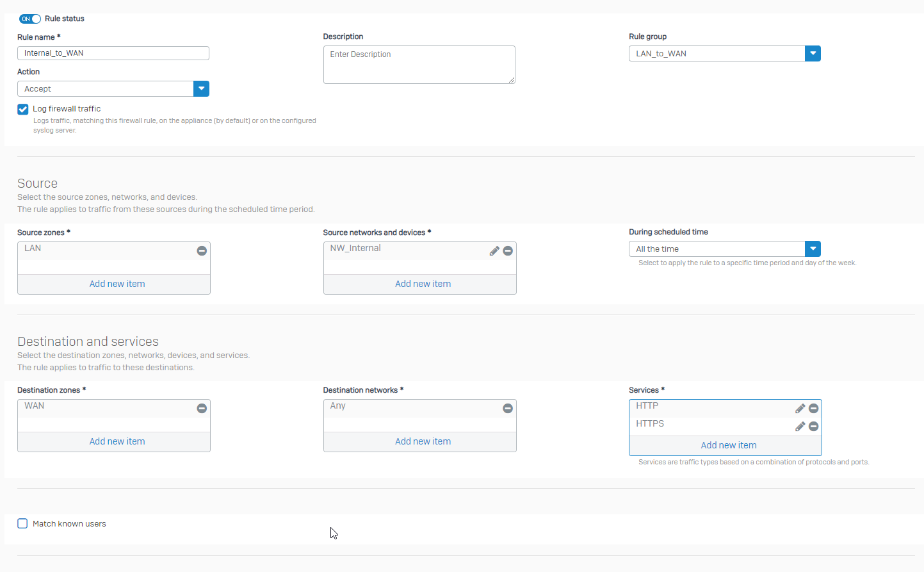Click the Rule name text field
Viewport: 924px width, 572px height.
coord(113,53)
